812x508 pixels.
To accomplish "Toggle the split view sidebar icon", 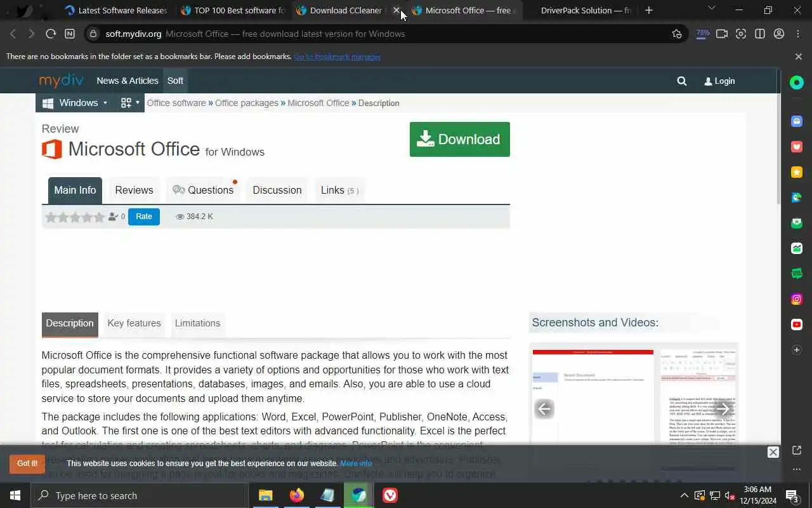I will (x=760, y=34).
